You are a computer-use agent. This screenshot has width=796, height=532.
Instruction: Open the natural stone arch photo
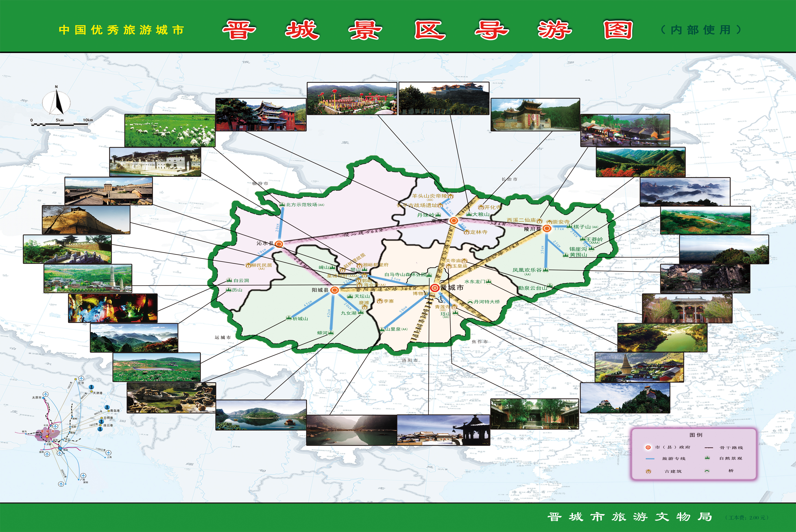705,279
